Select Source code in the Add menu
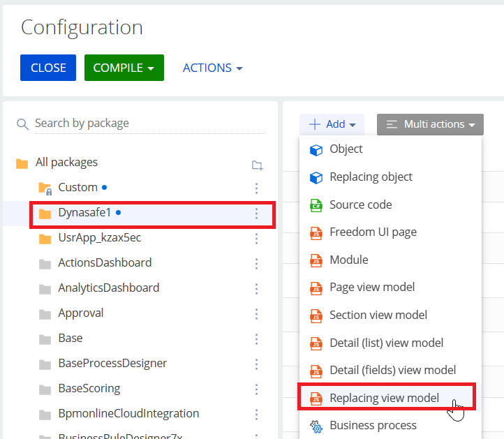The height and width of the screenshot is (439, 504). click(360, 204)
